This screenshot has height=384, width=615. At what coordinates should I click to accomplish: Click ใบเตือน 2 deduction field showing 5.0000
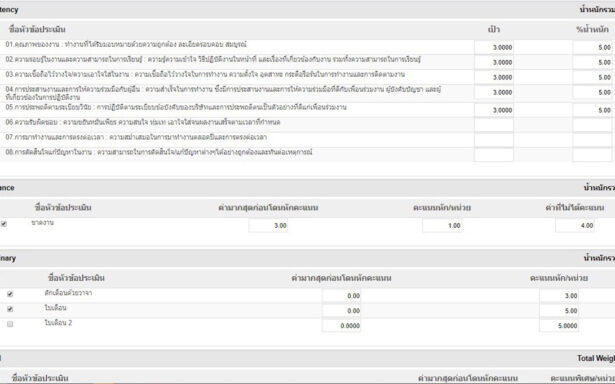click(x=559, y=326)
